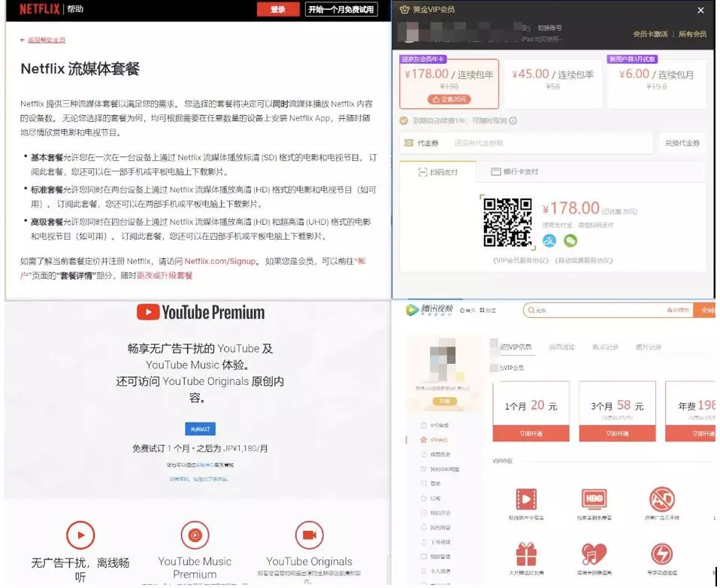Click the blurred profile avatar in 腾讯视频

point(443,361)
